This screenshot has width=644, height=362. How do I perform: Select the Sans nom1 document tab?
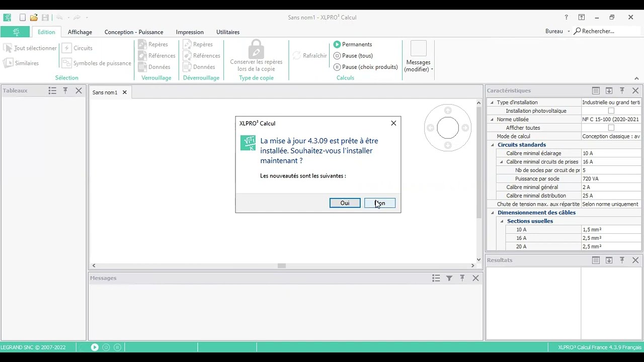(x=105, y=93)
